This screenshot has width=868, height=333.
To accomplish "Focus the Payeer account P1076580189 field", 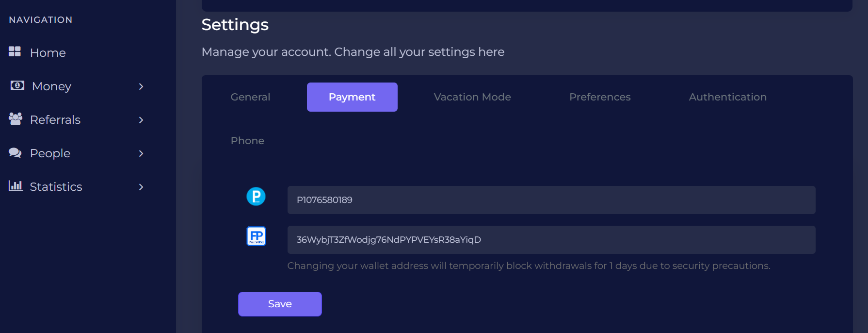I will click(x=551, y=200).
